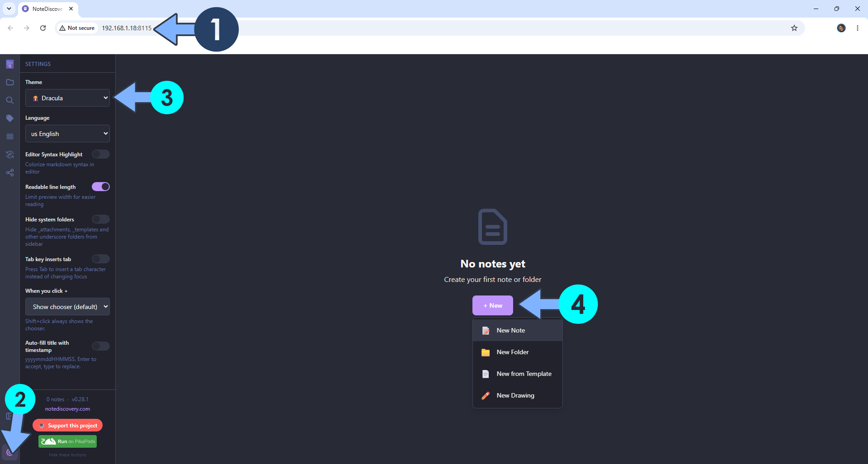
Task: Reload the page with refresh icon
Action: pyautogui.click(x=43, y=28)
